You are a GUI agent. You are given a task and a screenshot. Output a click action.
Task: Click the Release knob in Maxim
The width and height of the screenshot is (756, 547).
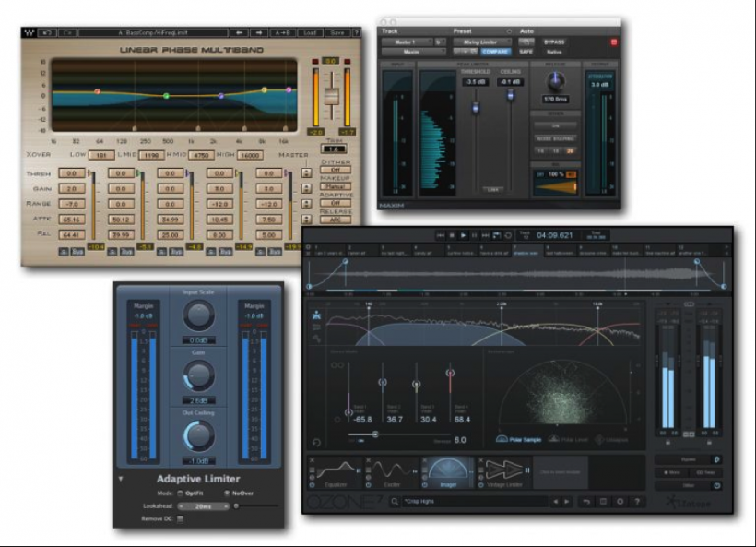pos(555,81)
